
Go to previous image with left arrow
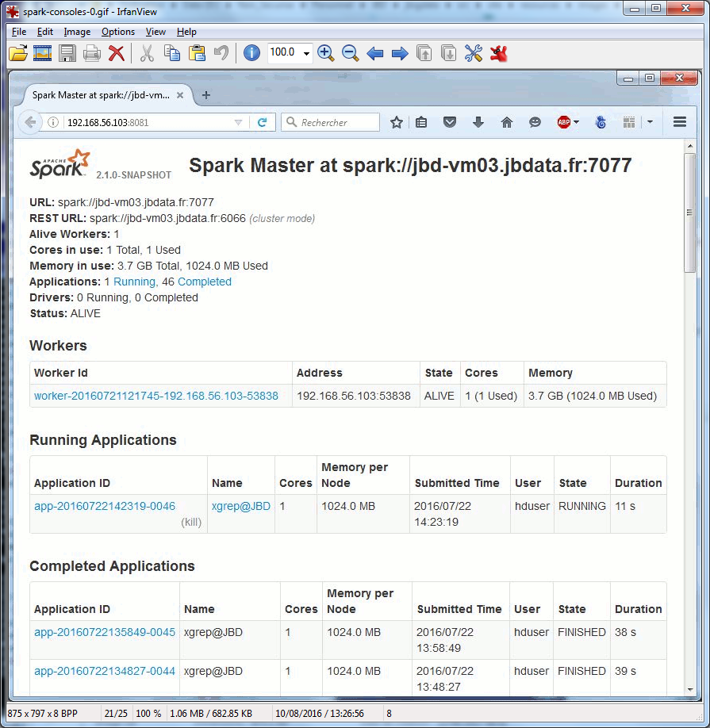click(x=375, y=53)
